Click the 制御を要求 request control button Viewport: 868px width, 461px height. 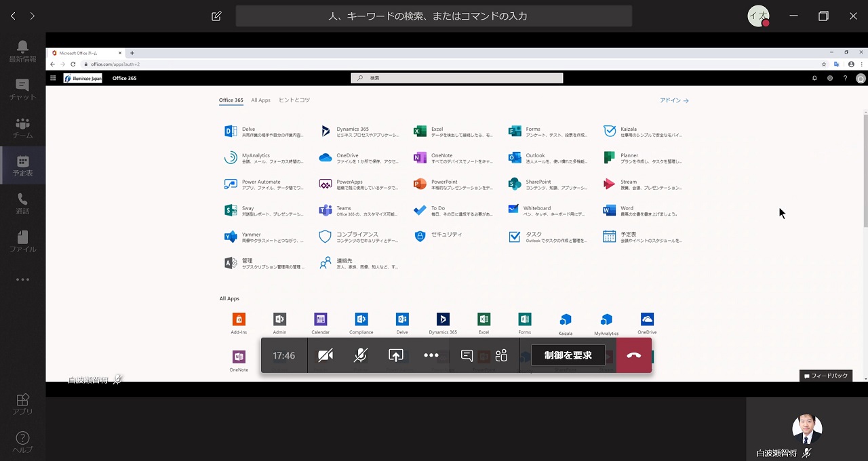coord(568,355)
